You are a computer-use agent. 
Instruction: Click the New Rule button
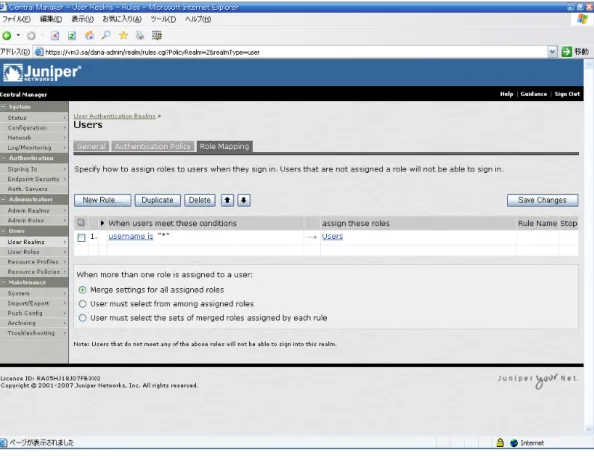[x=103, y=200]
